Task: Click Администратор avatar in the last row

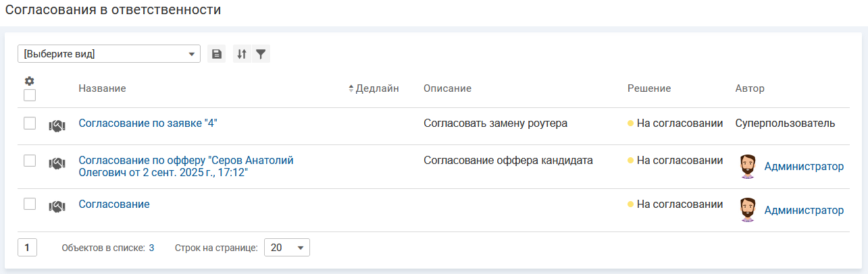Action: pyautogui.click(x=747, y=210)
